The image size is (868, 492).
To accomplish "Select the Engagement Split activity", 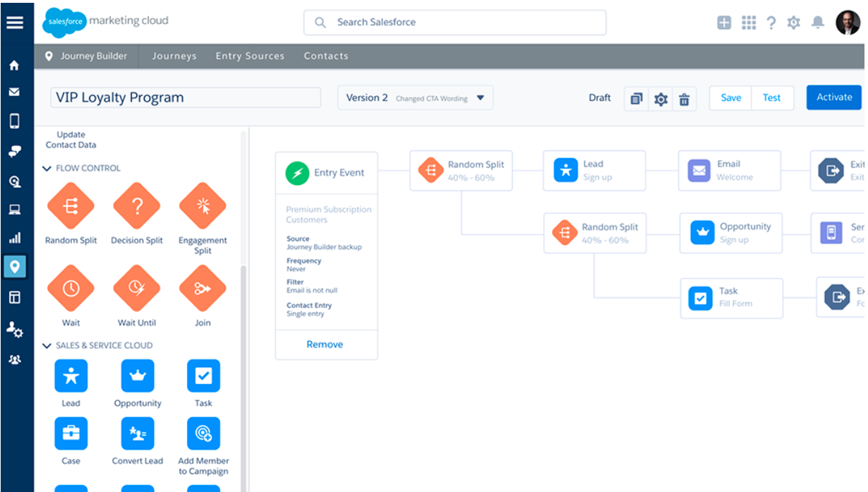I will click(x=203, y=206).
